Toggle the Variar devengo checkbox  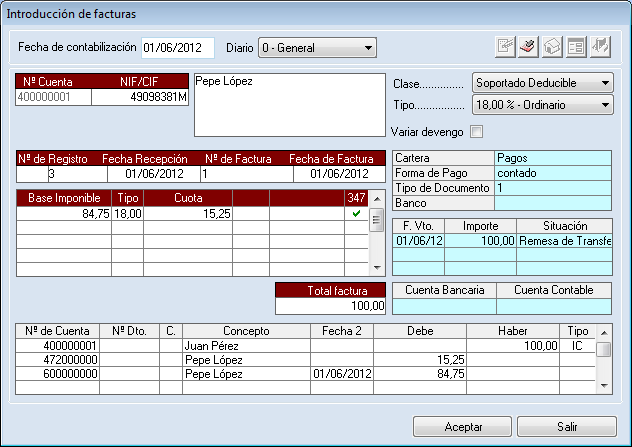[x=476, y=131]
